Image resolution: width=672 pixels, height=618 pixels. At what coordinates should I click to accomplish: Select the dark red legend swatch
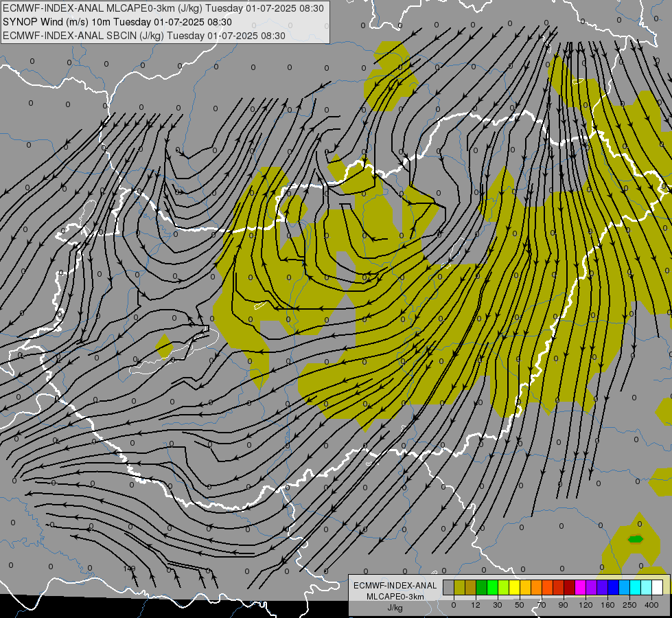[570, 587]
